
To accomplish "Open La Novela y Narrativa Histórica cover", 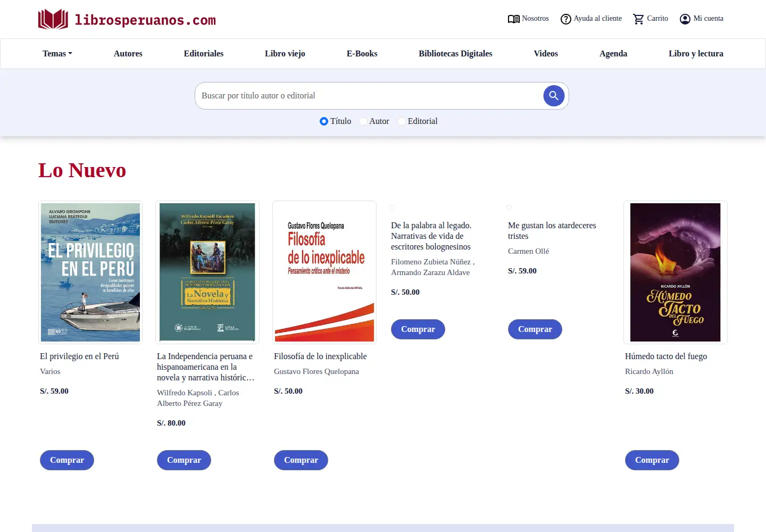I will pos(207,272).
